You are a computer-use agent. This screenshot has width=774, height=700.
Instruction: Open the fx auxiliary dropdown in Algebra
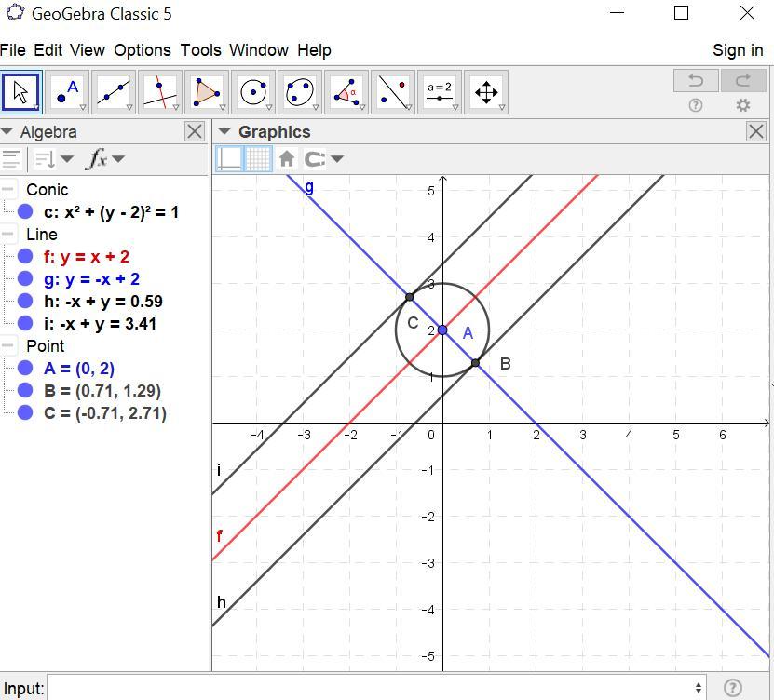(x=105, y=159)
